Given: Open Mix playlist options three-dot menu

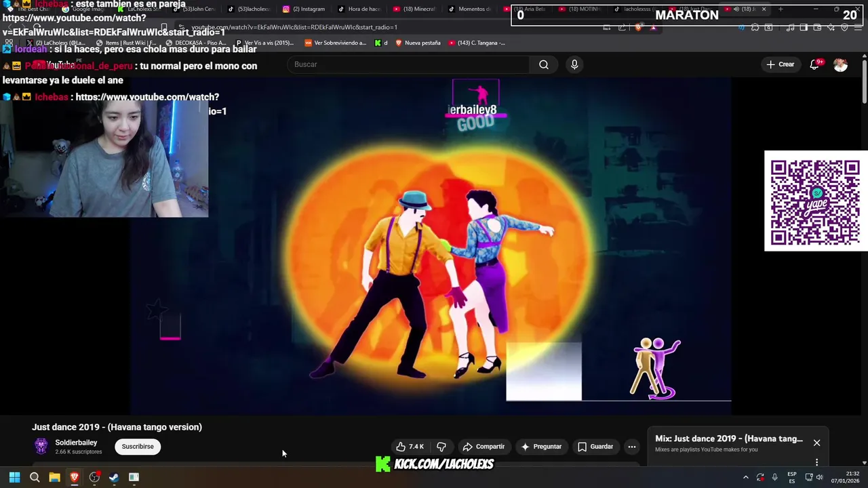Looking at the screenshot, I should (816, 462).
